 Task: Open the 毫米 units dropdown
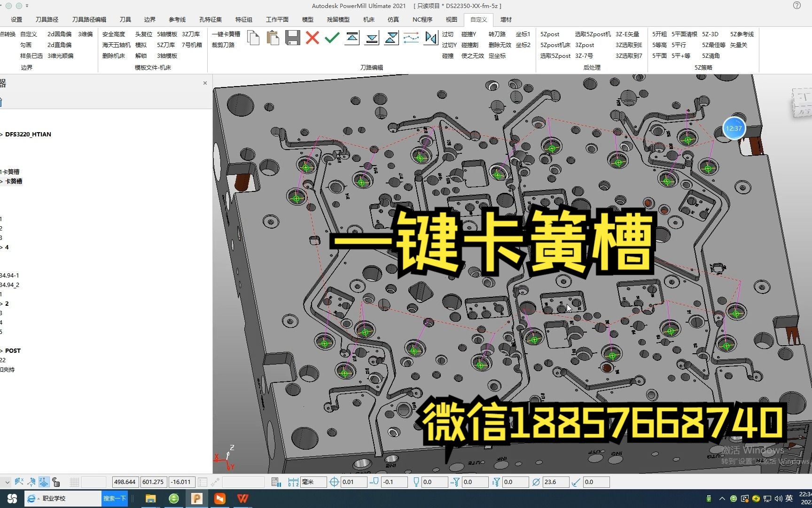point(313,482)
